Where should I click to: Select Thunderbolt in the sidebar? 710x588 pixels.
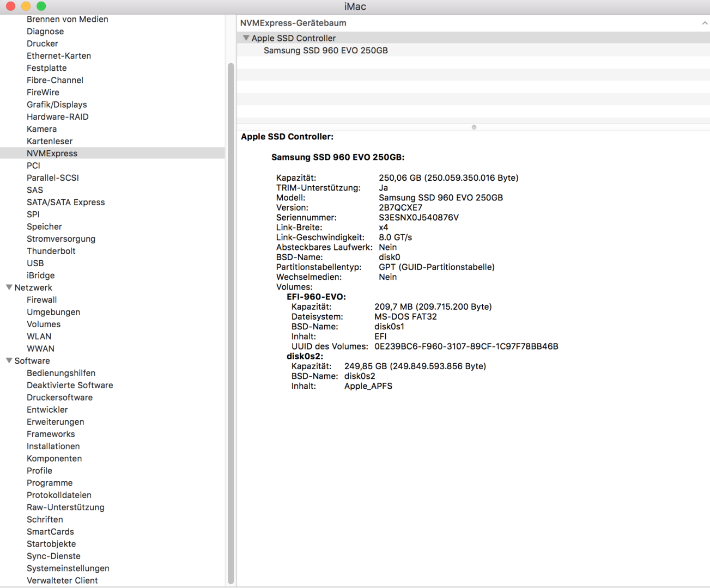pos(51,251)
